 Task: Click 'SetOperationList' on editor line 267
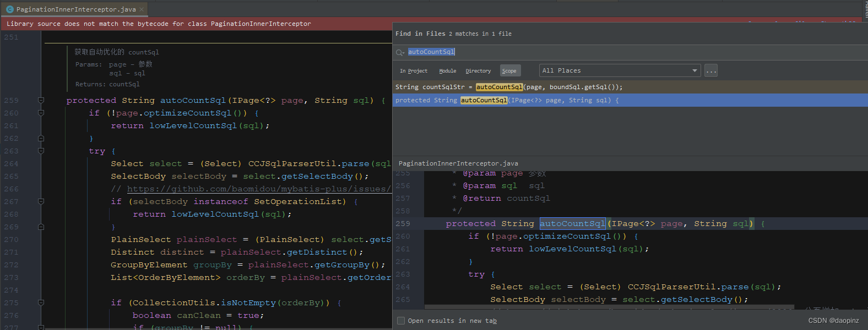click(297, 201)
